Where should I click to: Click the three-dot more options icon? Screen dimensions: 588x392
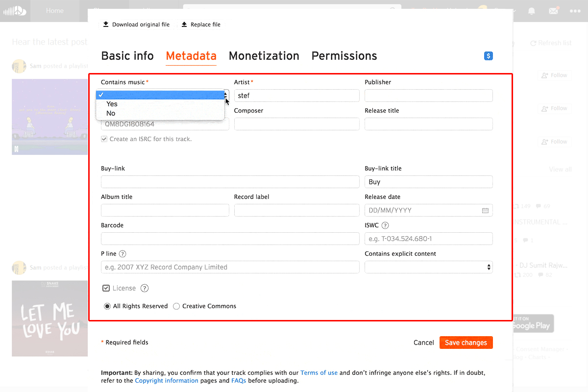[576, 10]
